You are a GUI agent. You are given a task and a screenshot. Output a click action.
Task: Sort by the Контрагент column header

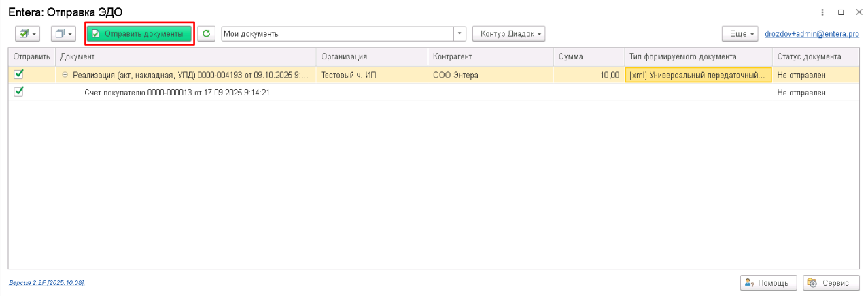pos(491,56)
